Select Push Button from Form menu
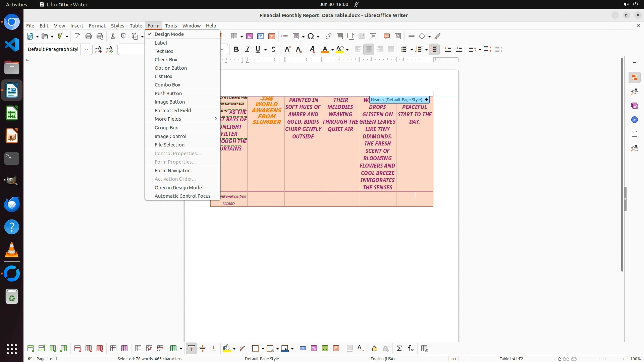 coord(168,94)
